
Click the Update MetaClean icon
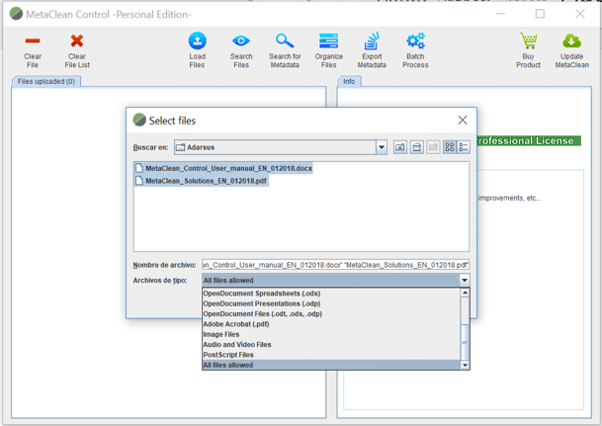[571, 41]
